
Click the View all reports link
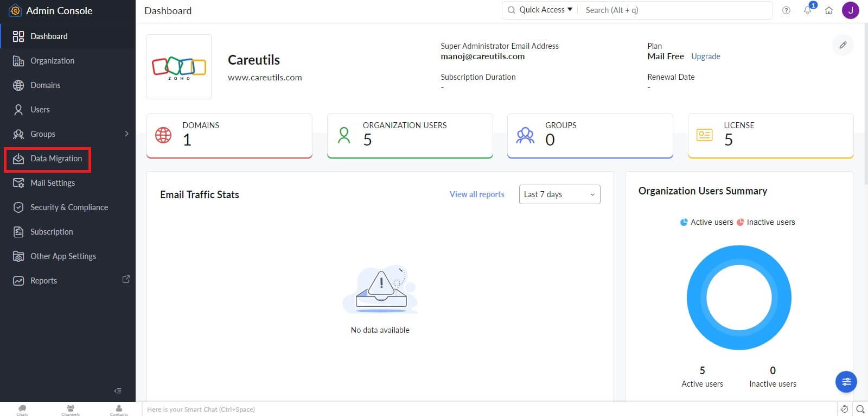(477, 194)
